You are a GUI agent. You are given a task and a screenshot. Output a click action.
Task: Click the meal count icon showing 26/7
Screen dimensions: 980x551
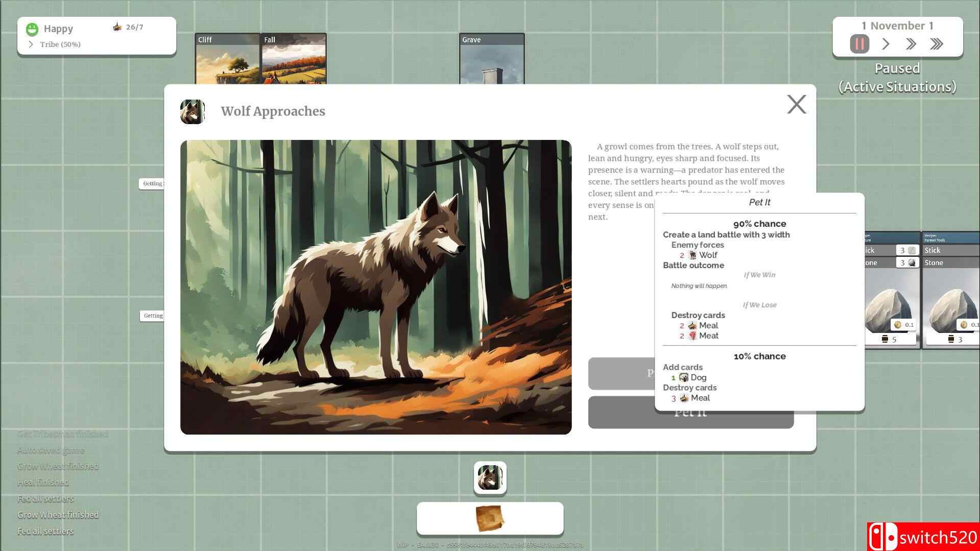click(117, 27)
